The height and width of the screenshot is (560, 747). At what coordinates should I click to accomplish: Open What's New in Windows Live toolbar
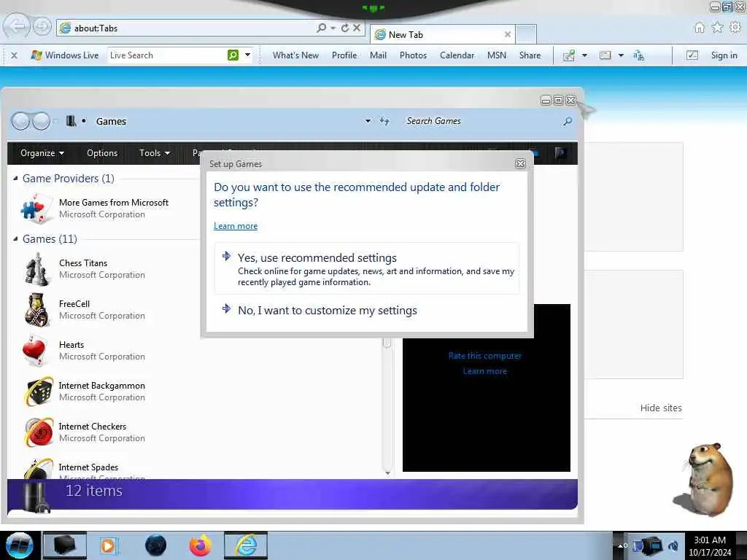pyautogui.click(x=295, y=55)
